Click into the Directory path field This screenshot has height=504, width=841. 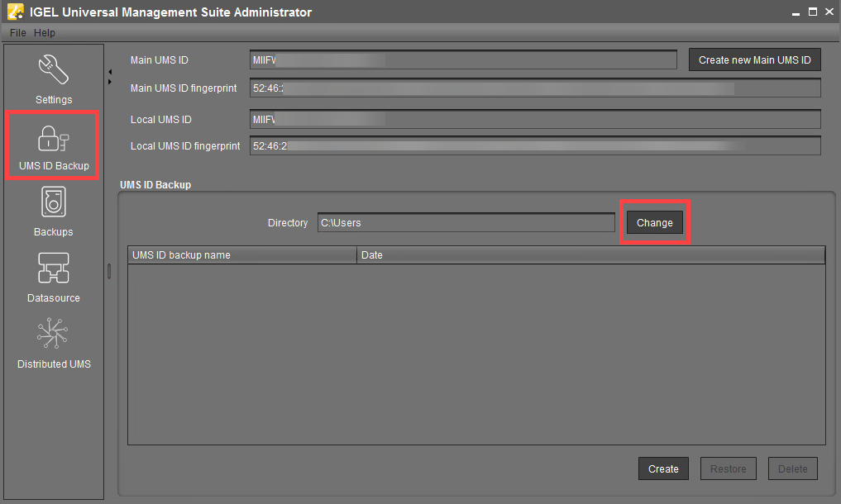click(x=466, y=223)
